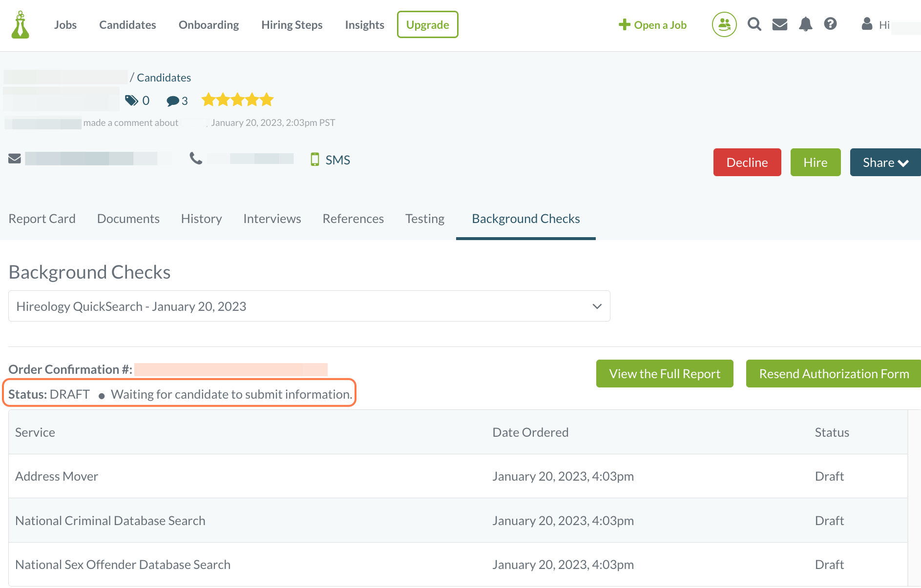Click Resend Authorization Form
The image size is (921, 588).
[x=833, y=373]
